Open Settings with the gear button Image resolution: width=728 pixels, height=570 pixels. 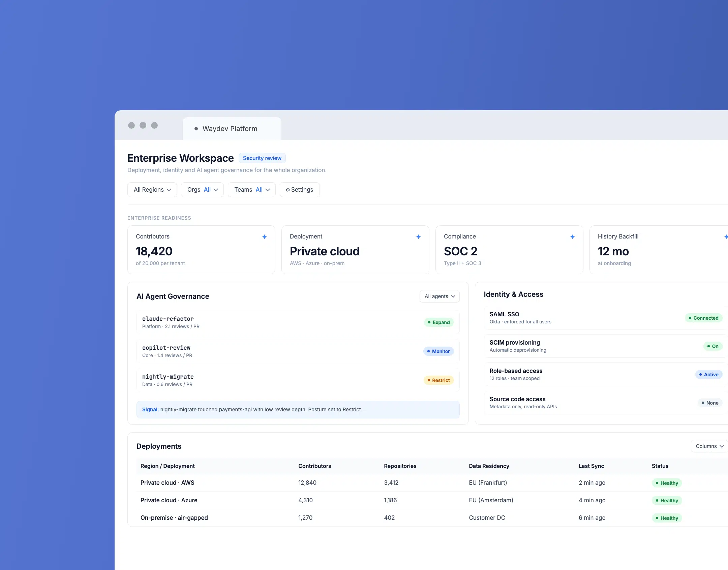[300, 190]
